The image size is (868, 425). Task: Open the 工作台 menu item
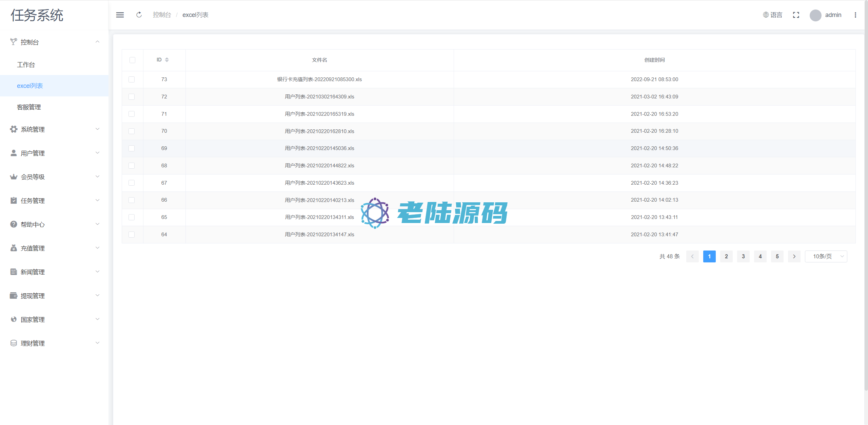click(26, 65)
